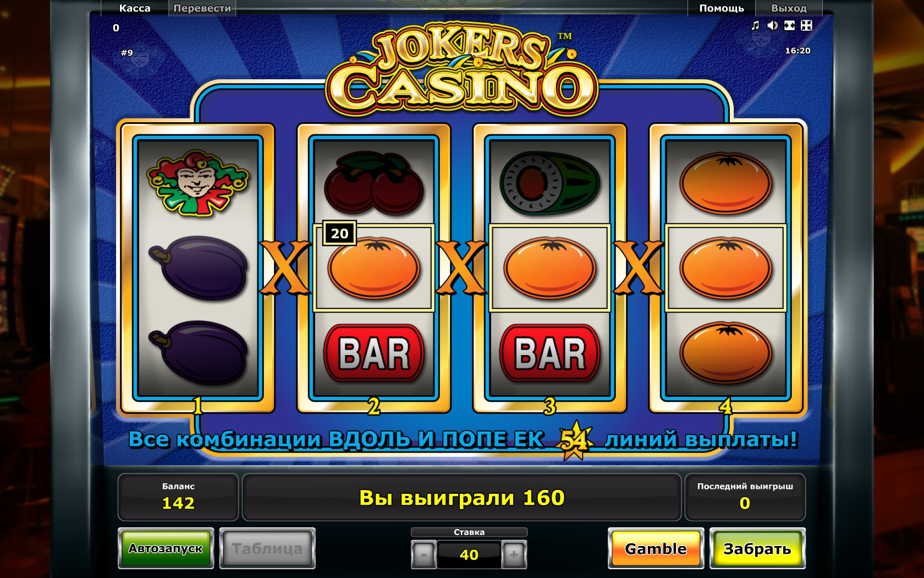Viewport: 924px width, 578px height.
Task: Open the Перевести tab
Action: [202, 8]
